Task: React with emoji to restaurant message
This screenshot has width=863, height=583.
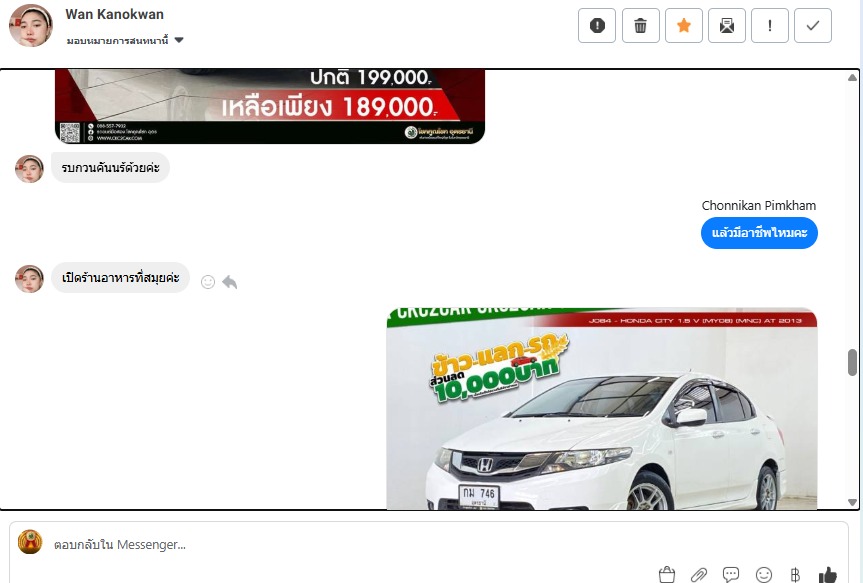Action: coord(207,282)
